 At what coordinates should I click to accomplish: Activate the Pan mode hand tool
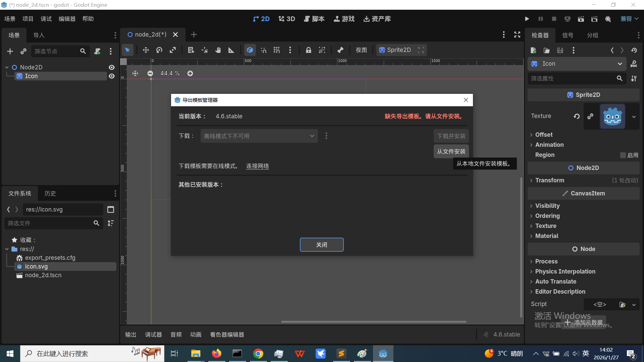coord(218,50)
